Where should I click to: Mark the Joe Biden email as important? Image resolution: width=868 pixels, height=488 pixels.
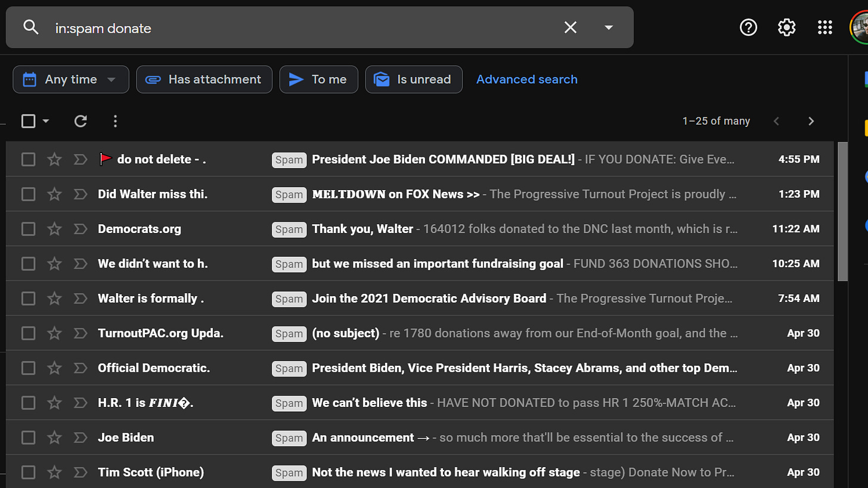coord(80,437)
